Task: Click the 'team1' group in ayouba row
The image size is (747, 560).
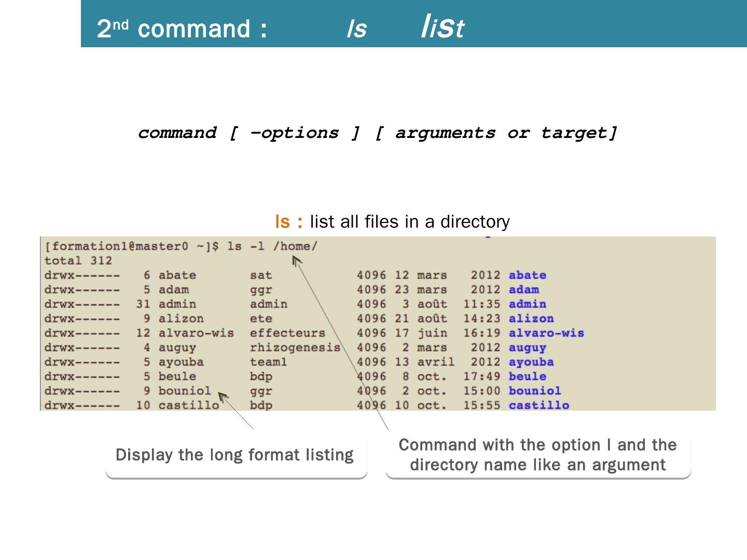Action: click(268, 362)
